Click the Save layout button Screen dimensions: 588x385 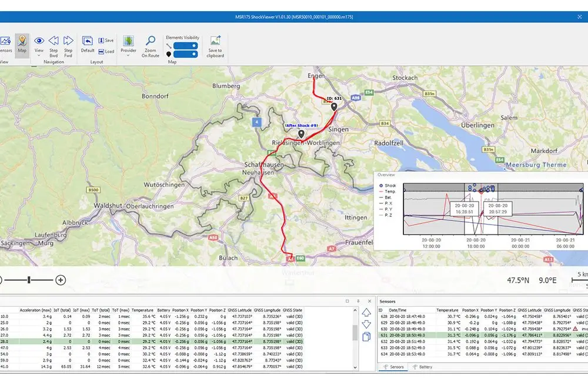point(106,41)
